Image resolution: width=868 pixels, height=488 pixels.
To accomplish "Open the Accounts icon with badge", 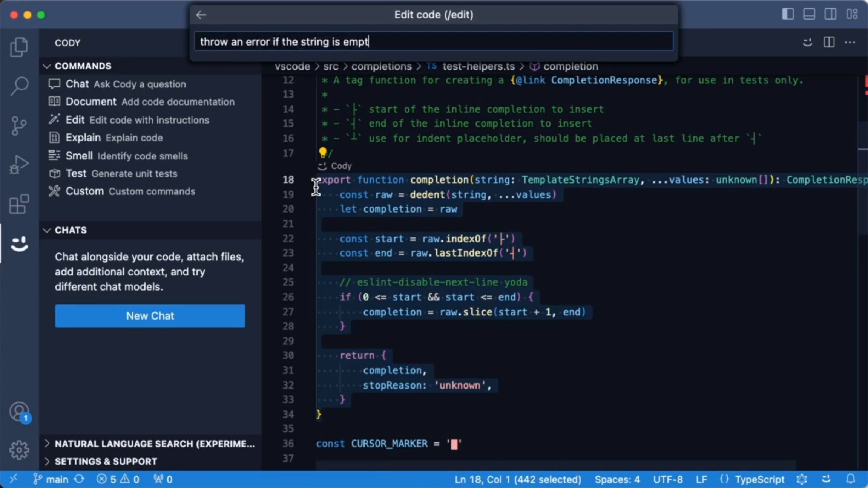I will point(20,412).
